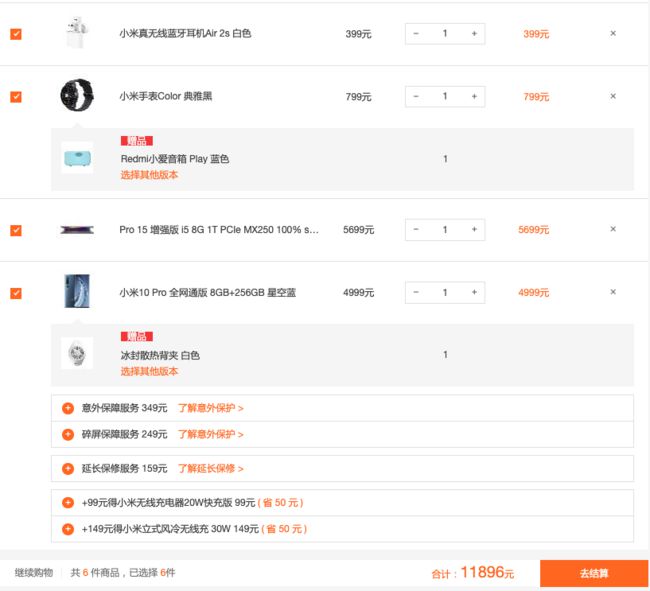This screenshot has width=650, height=591.
Task: Click quantity field of Air 2s earphones
Action: (445, 34)
